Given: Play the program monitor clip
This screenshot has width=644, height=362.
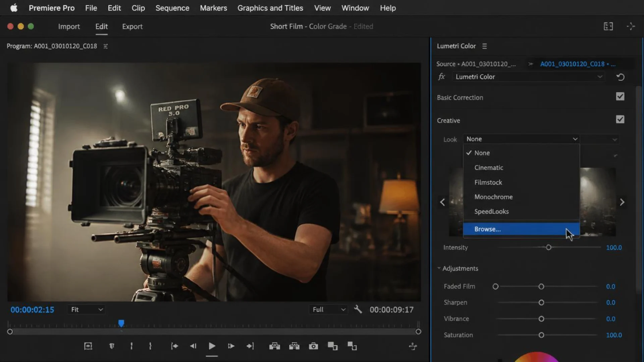Looking at the screenshot, I should point(212,346).
